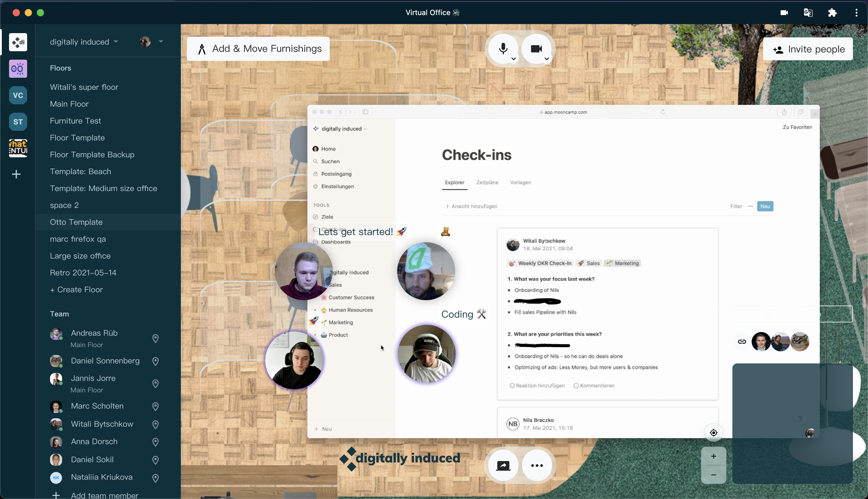Click the recenter target icon above zoom controls
The width and height of the screenshot is (868, 499).
click(713, 432)
